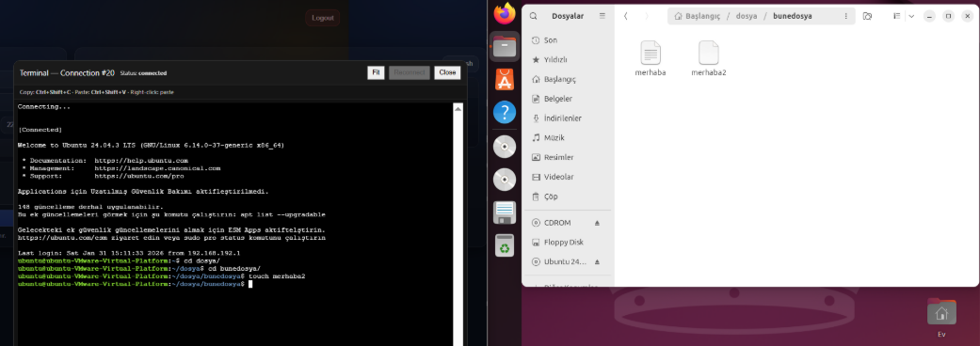Screen dimensions: 980x346
Task: Open the Dosyalar hamburger menu
Action: [602, 16]
